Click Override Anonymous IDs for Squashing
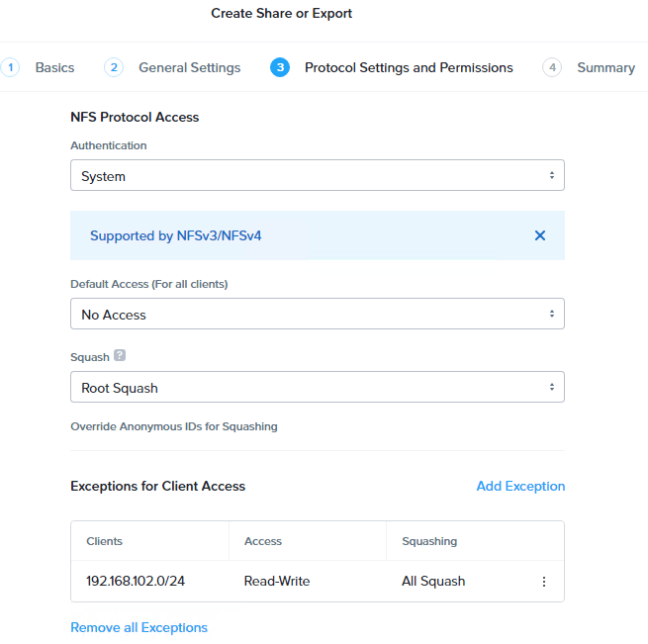Image resolution: width=648 pixels, height=644 pixels. (x=174, y=426)
